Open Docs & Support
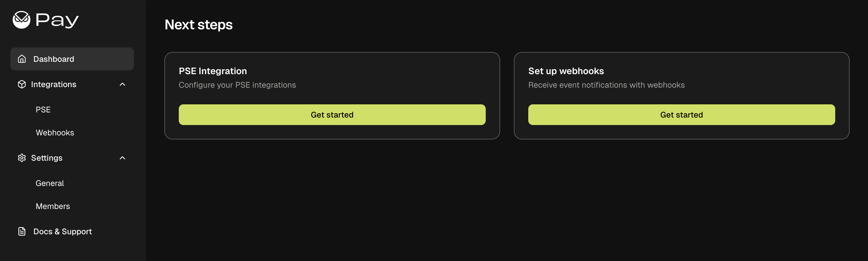This screenshot has width=868, height=261. click(x=62, y=231)
